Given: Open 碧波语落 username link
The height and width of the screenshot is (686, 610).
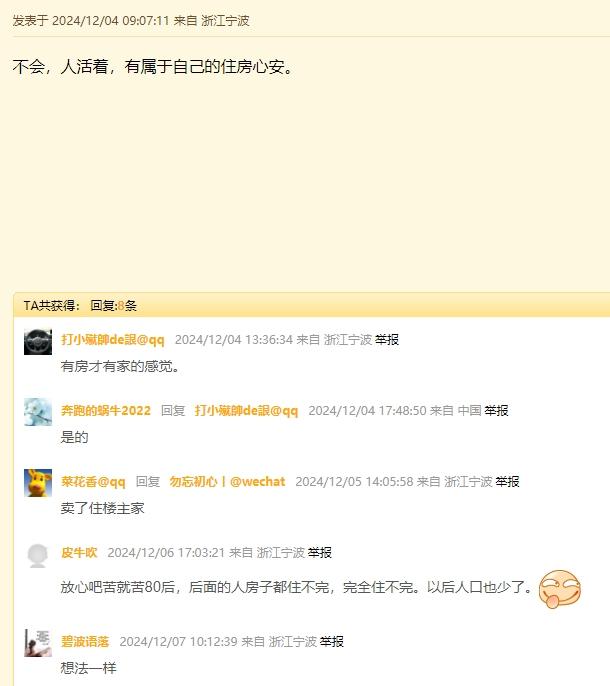Looking at the screenshot, I should tap(85, 642).
